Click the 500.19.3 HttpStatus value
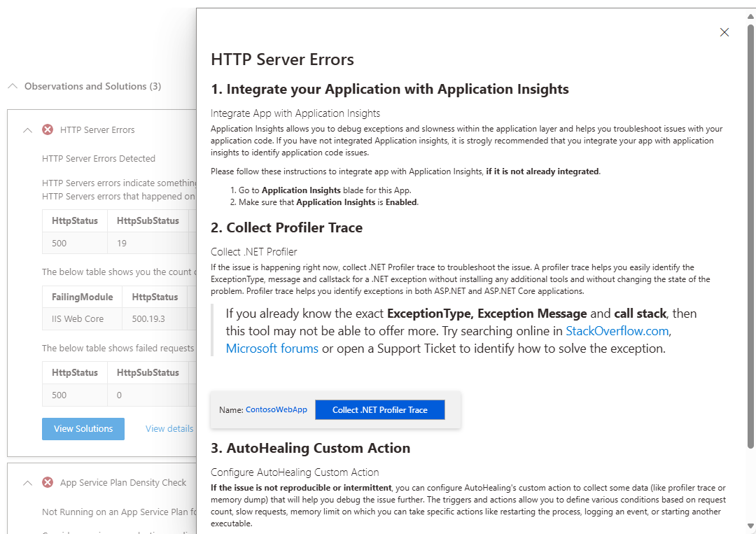 pyautogui.click(x=148, y=318)
